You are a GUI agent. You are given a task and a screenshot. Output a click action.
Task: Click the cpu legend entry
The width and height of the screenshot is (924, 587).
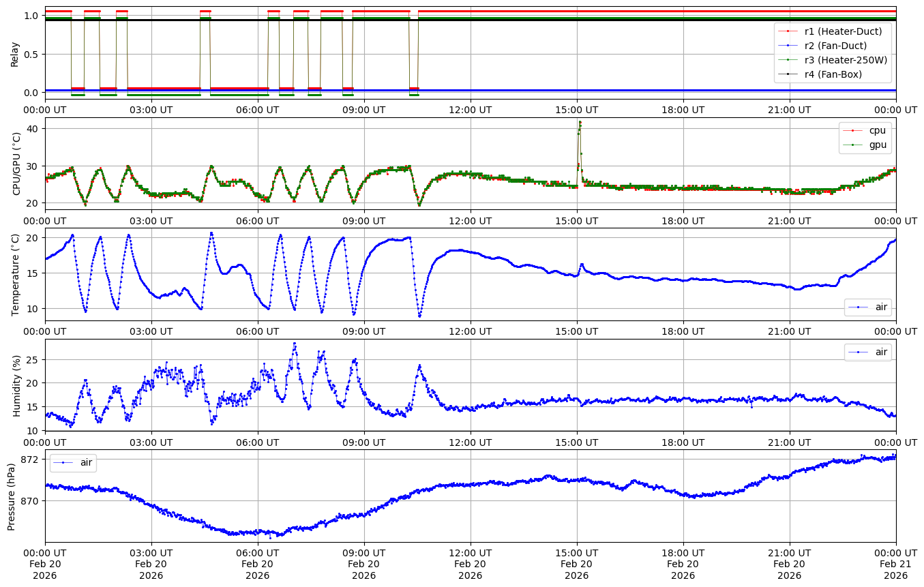(877, 130)
